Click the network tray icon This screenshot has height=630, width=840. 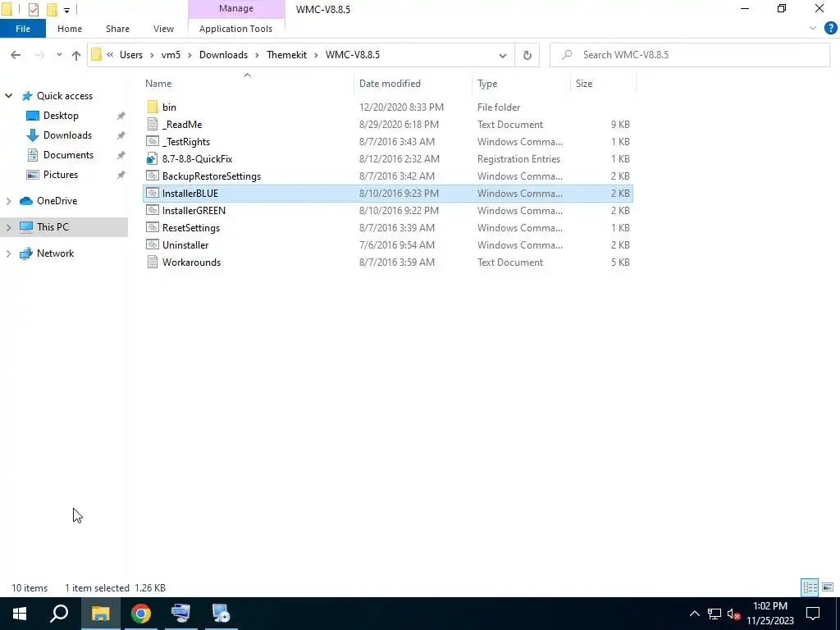(714, 614)
